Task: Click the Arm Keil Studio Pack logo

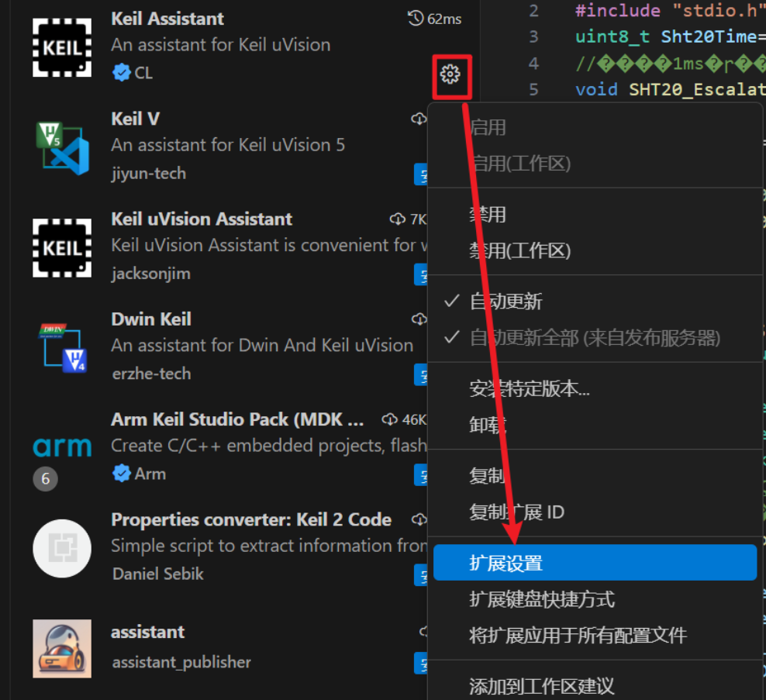Action: [x=62, y=447]
